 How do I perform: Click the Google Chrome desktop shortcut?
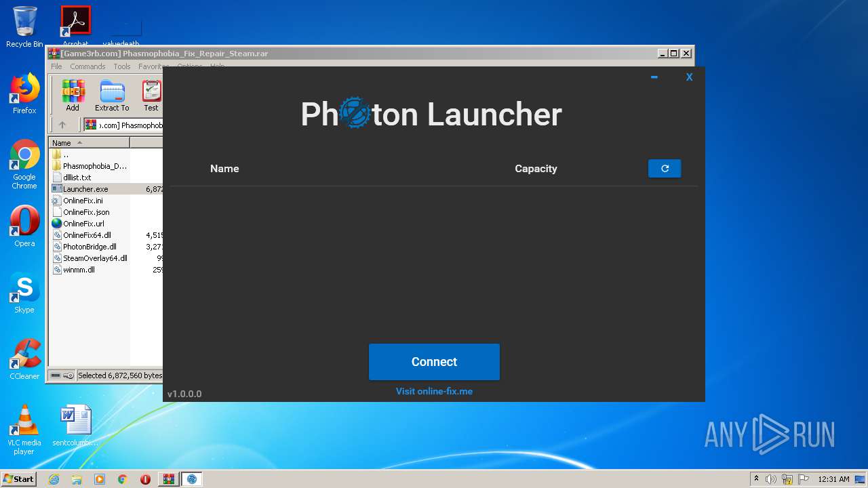24,165
